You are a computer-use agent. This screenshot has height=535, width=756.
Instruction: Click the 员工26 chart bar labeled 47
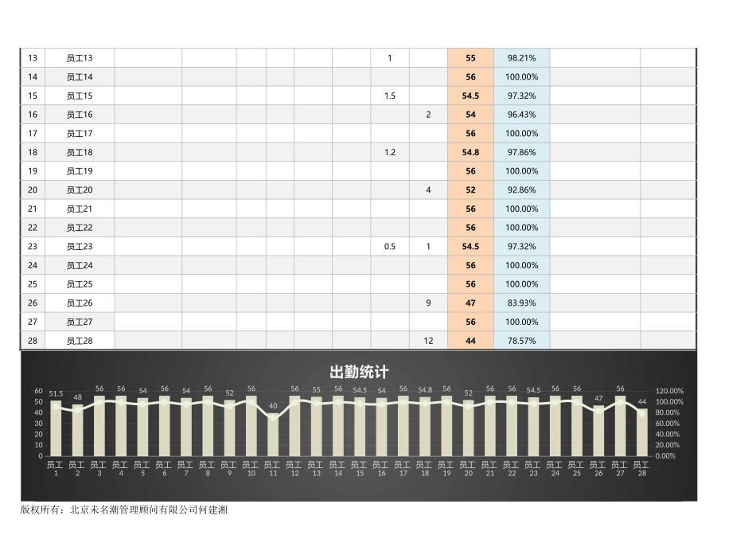click(x=598, y=431)
